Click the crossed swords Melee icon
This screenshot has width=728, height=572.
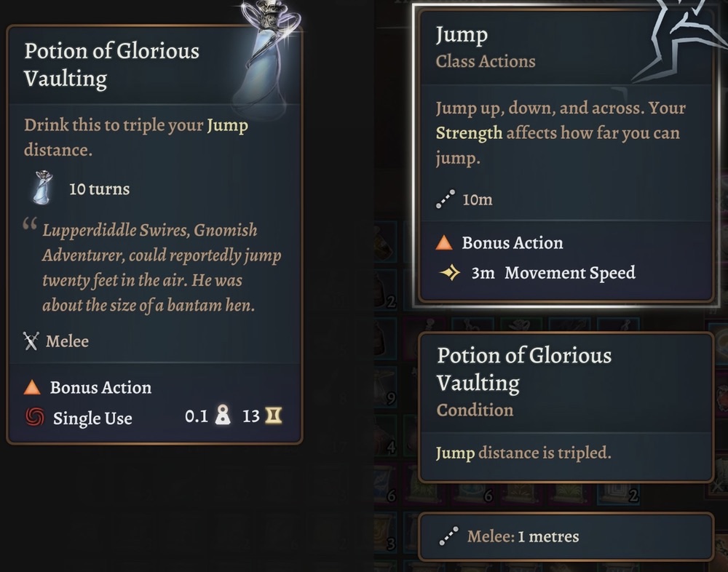(x=31, y=341)
